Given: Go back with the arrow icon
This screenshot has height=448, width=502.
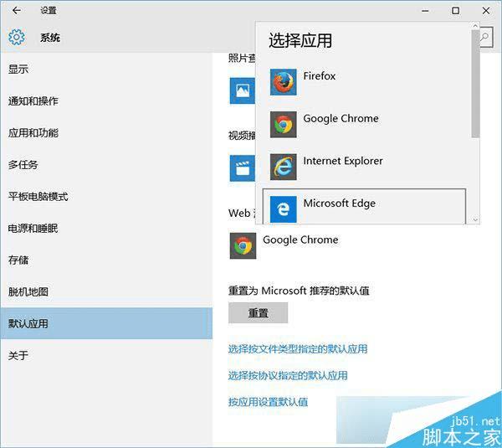Looking at the screenshot, I should tap(17, 11).
